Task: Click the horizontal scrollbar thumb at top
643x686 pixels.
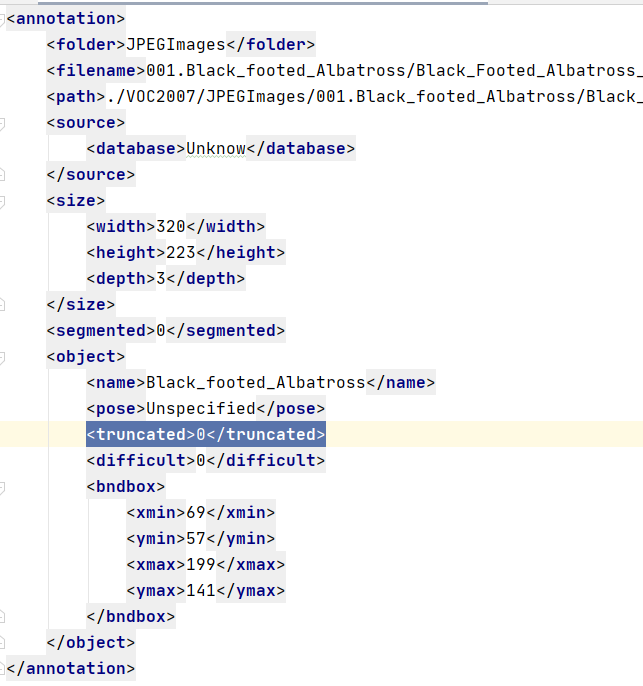Action: pos(263,3)
